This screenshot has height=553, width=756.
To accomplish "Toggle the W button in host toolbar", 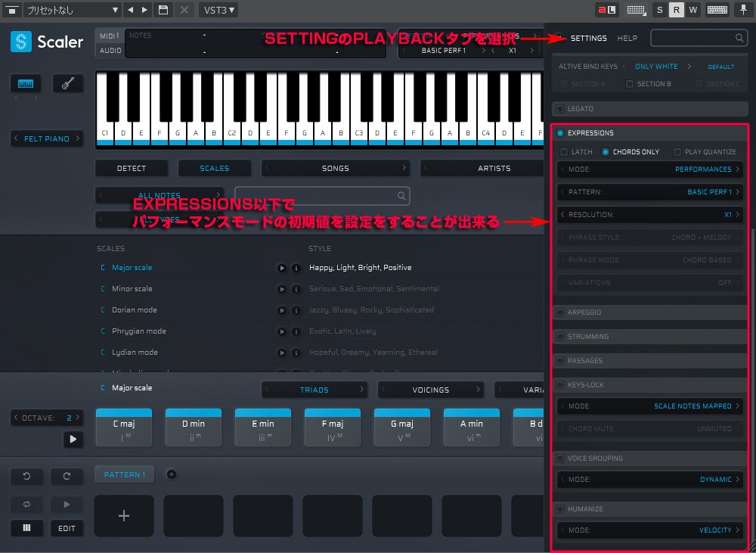I will (692, 10).
